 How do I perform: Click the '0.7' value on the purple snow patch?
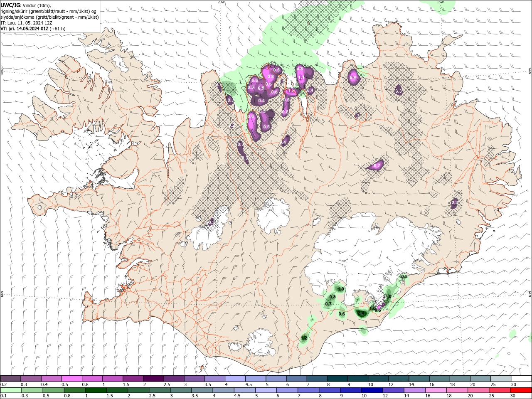point(377,165)
